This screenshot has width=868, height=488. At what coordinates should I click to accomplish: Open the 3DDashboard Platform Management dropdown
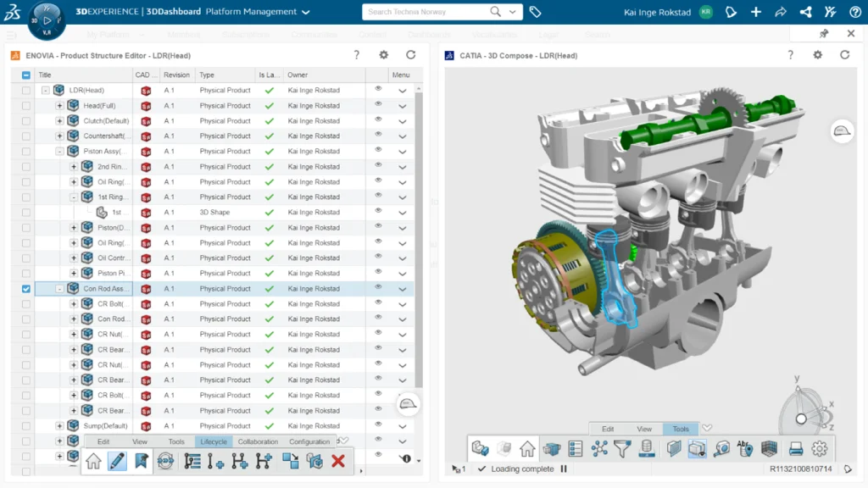click(305, 13)
